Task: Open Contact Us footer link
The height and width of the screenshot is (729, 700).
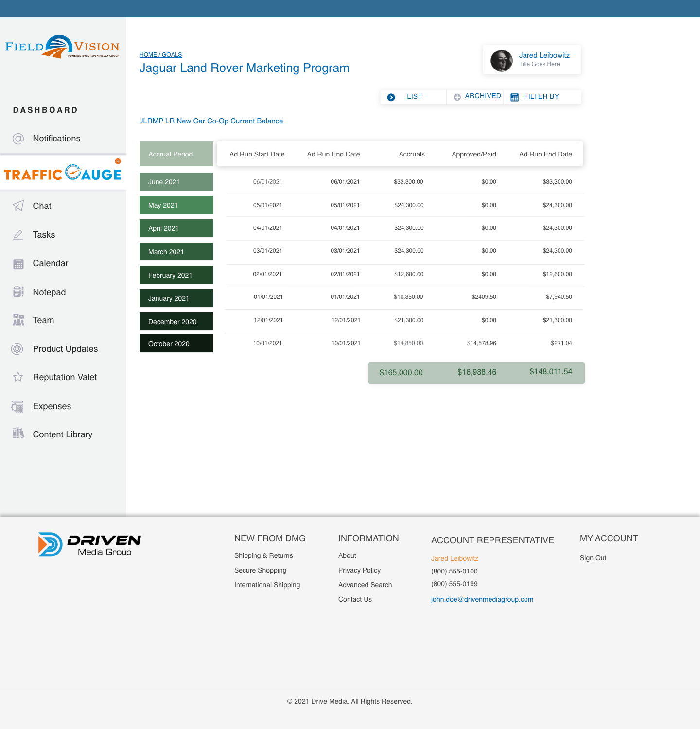Action: coord(355,599)
